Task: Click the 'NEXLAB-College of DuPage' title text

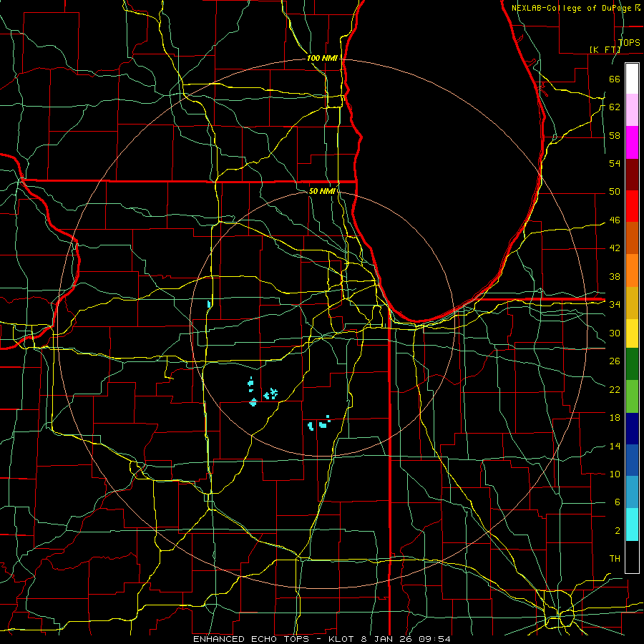Action: pos(573,8)
